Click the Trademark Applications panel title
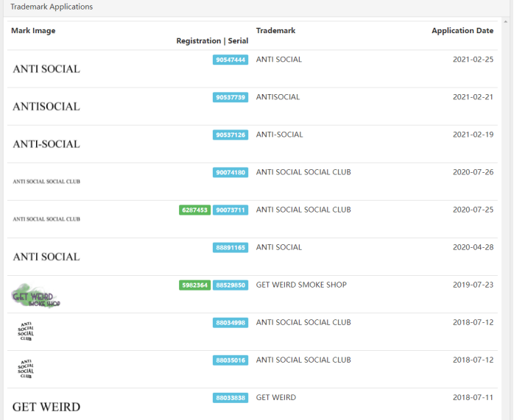The width and height of the screenshot is (514, 420). click(52, 7)
